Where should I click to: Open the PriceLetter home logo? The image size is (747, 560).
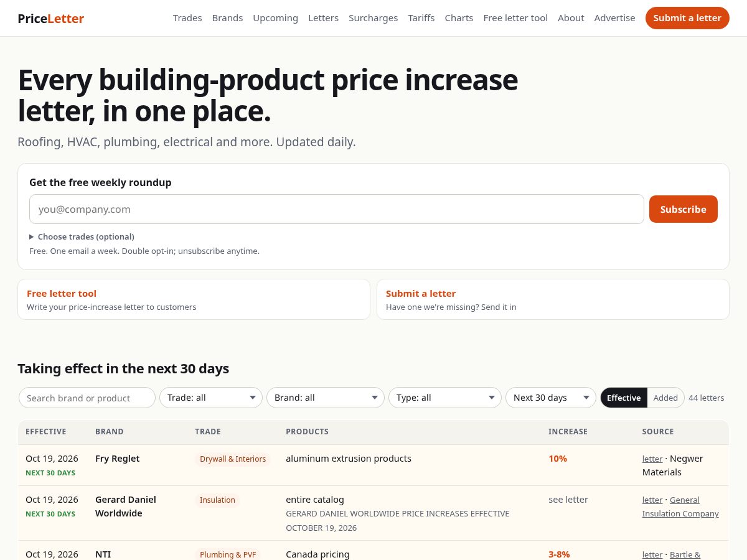[x=50, y=18]
